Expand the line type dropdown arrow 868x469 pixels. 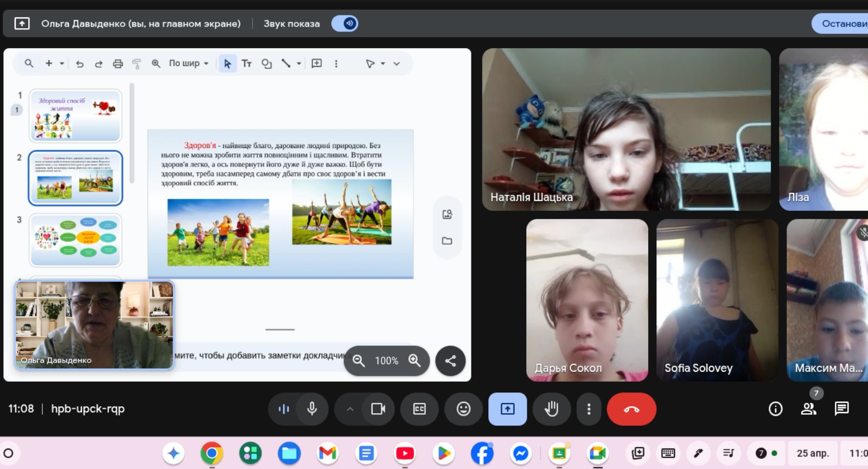tap(299, 63)
